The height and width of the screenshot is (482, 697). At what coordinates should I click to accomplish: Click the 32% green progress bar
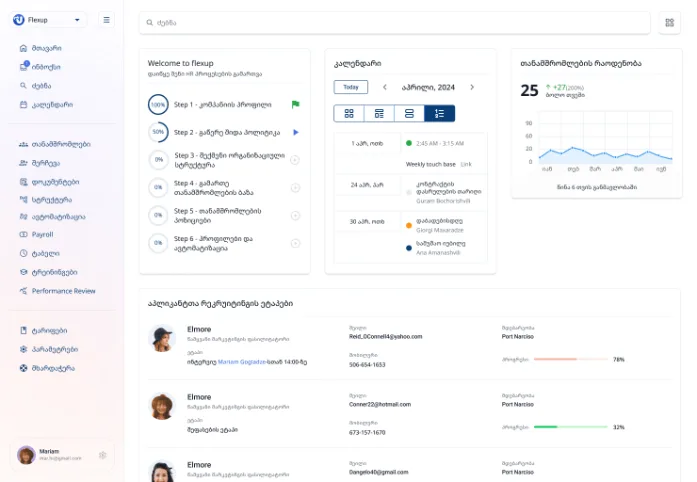click(x=571, y=427)
